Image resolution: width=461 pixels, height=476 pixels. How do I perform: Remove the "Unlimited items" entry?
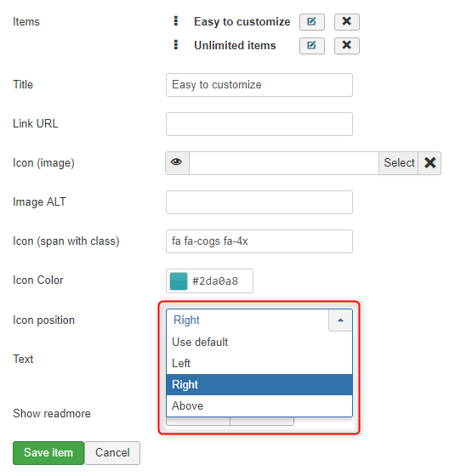[x=347, y=46]
